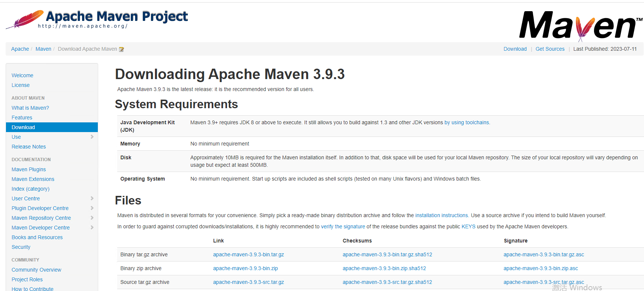Open the Security page

click(21, 247)
